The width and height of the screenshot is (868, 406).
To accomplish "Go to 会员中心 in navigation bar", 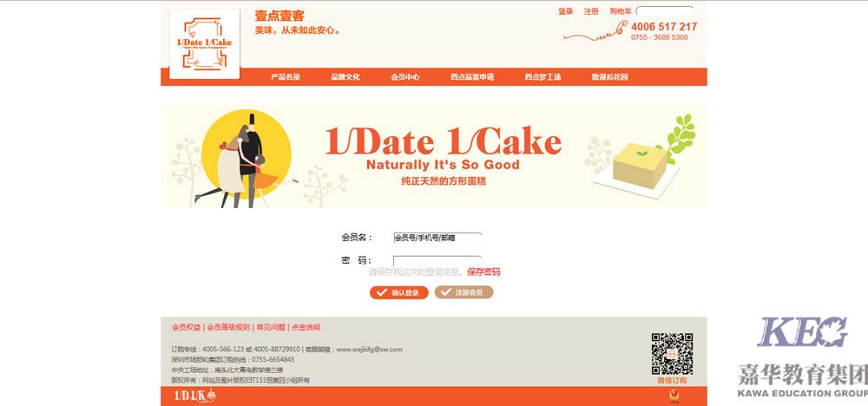I will (x=405, y=77).
